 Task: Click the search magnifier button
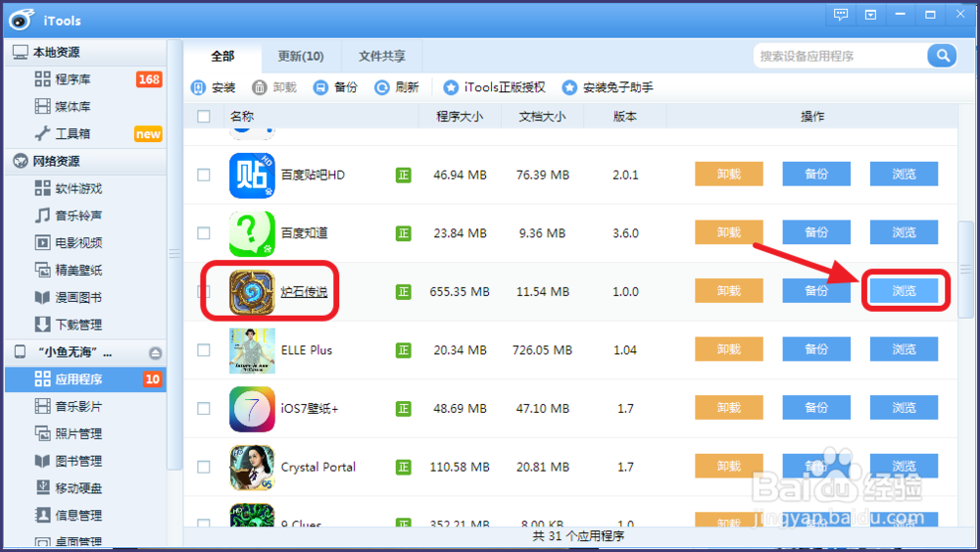(942, 56)
